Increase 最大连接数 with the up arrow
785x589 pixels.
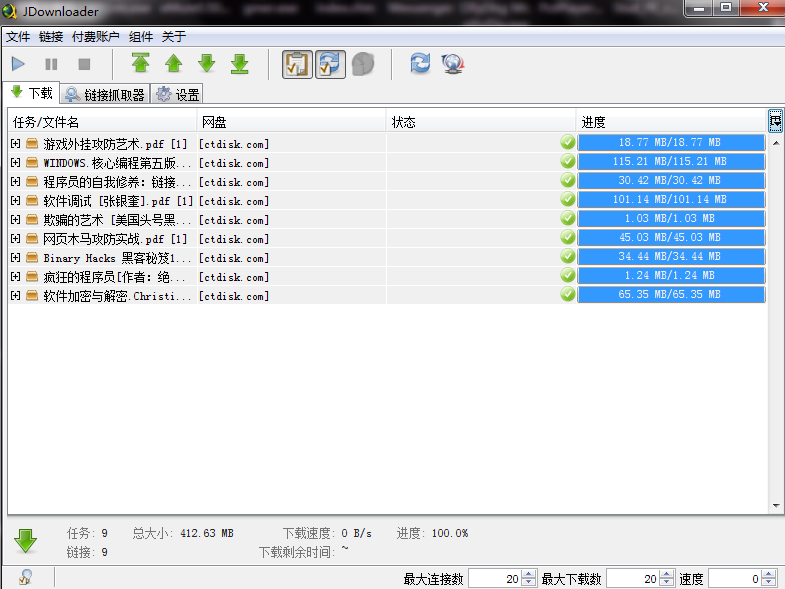pyautogui.click(x=529, y=574)
